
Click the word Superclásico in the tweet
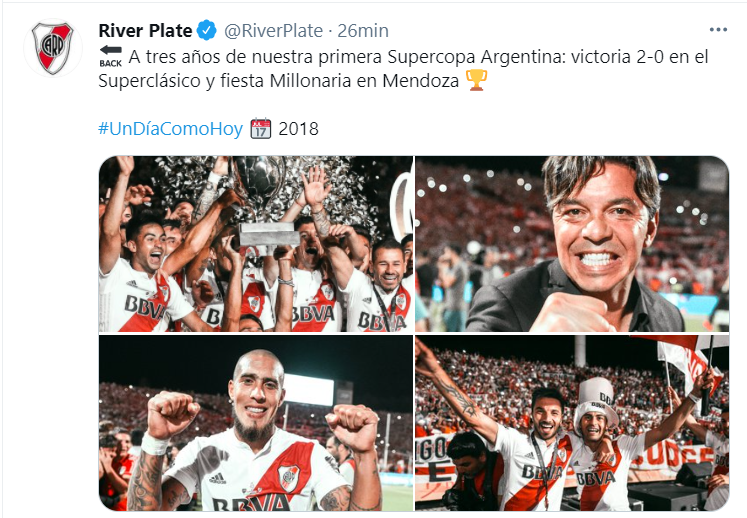tap(154, 82)
